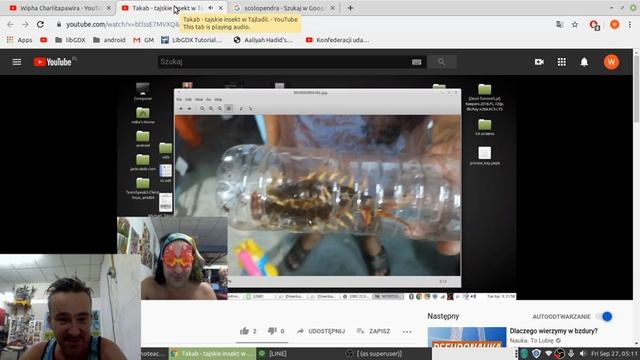Click the Wi-Fi network icon in system tray
640x360 pixels.
click(x=549, y=353)
